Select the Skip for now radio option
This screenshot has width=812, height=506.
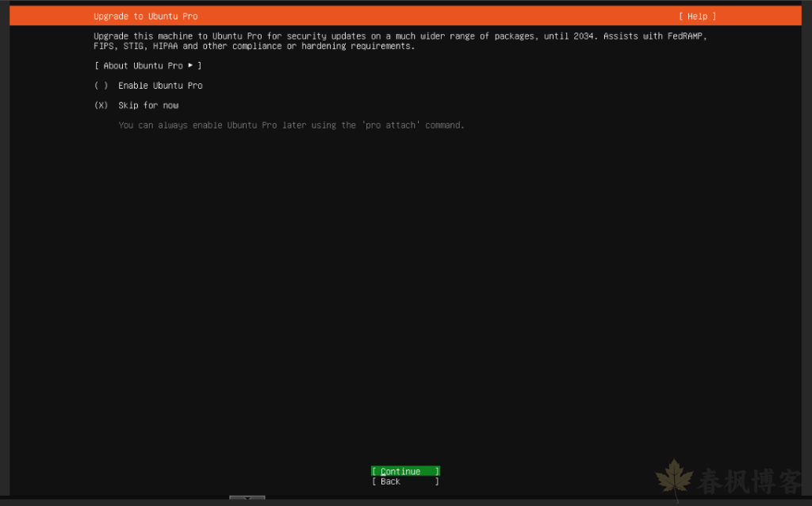148,105
